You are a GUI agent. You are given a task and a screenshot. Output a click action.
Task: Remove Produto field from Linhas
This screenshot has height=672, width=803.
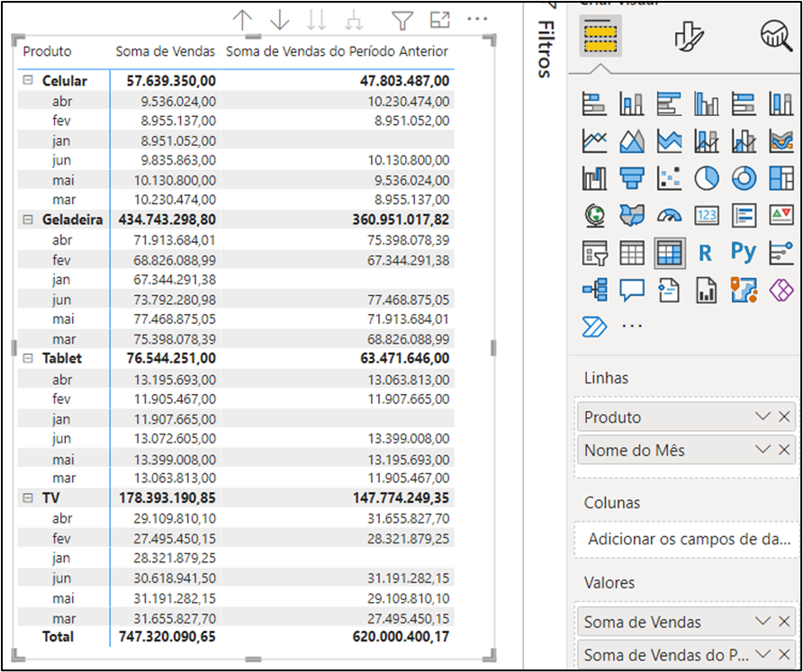(784, 417)
